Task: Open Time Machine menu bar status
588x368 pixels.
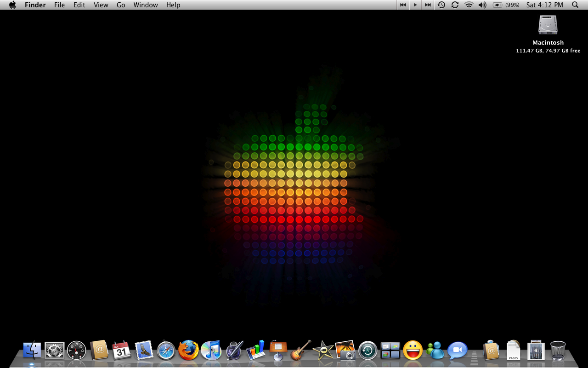Action: pos(441,5)
